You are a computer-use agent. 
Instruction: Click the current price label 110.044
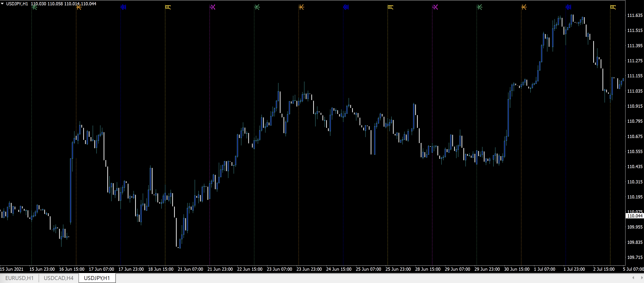[634, 216]
